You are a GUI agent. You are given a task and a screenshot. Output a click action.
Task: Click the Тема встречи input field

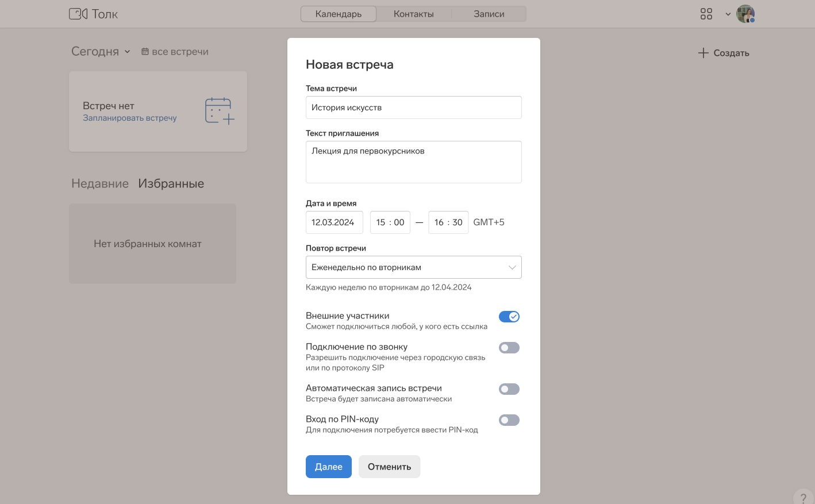[413, 107]
